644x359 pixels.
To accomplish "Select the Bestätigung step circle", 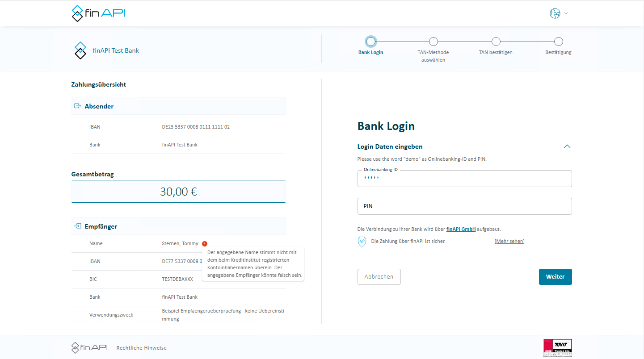I will tap(558, 42).
